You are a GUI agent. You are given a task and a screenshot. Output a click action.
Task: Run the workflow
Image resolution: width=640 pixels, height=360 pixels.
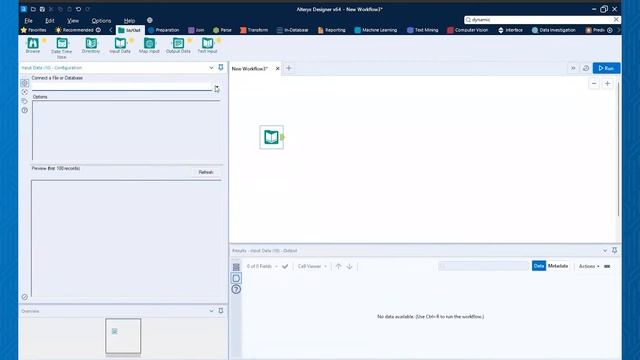607,68
